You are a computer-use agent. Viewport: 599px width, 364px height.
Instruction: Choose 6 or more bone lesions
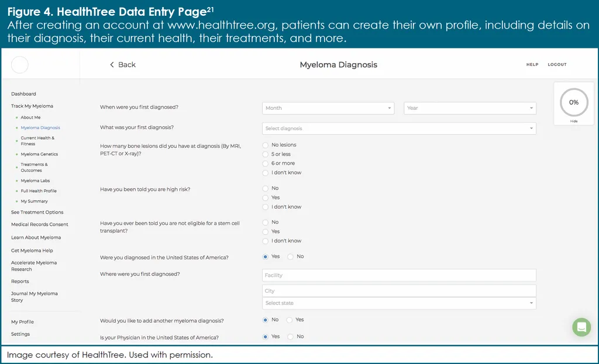[266, 164]
